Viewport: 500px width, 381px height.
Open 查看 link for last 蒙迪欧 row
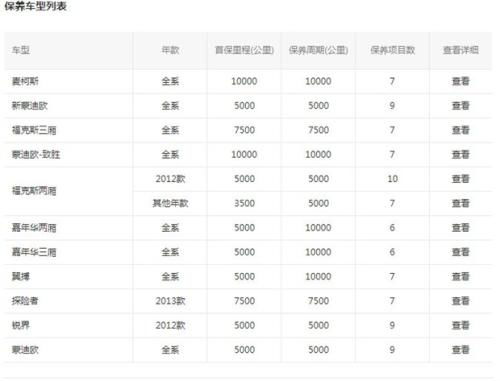coord(460,350)
